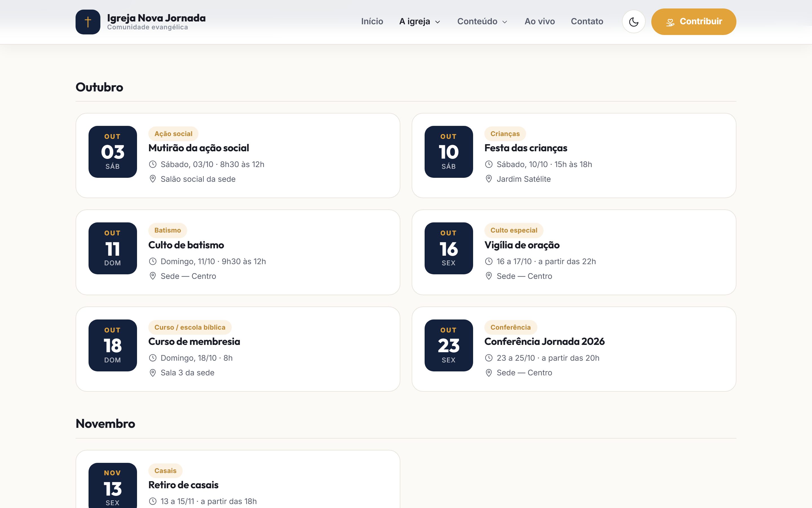Click the location pin beside Sala 3 da sede

[x=153, y=373]
